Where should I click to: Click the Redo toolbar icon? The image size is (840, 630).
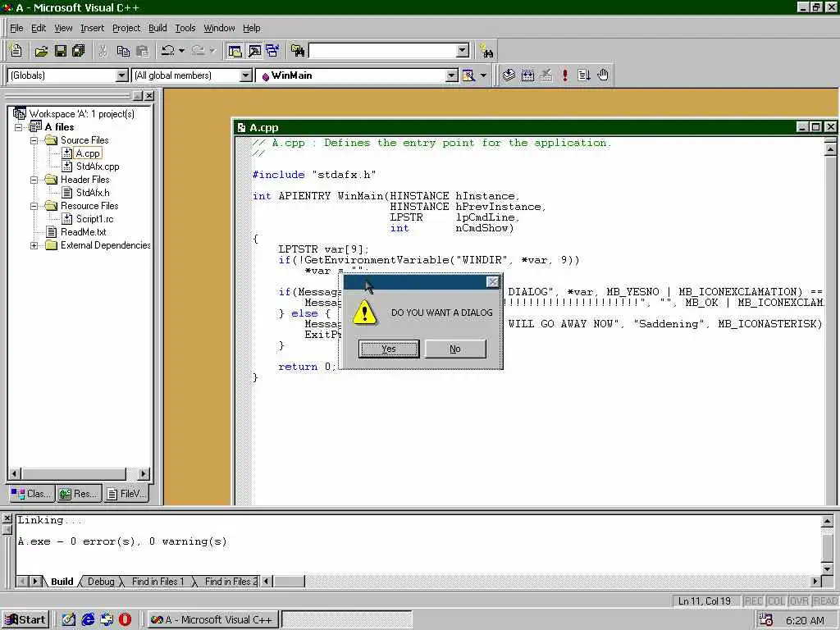199,51
